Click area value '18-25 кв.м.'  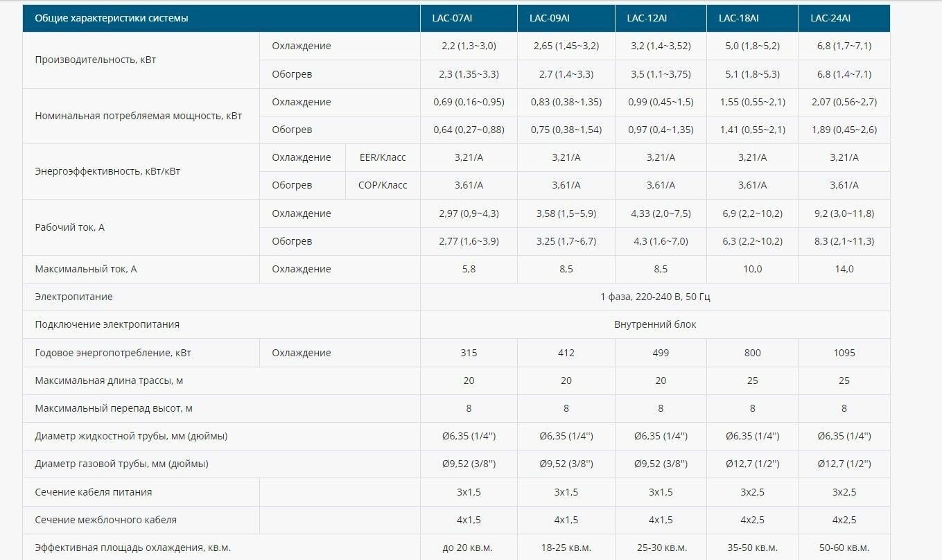(566, 548)
